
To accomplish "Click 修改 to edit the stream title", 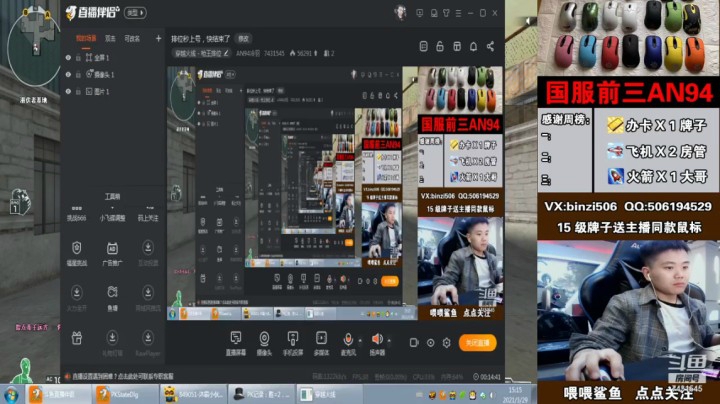I will (x=243, y=39).
